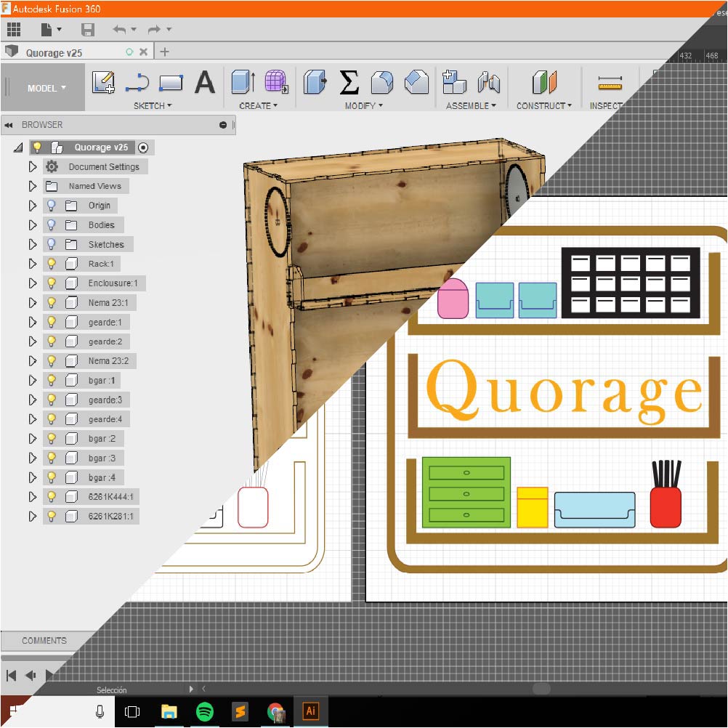Click the taskbar microphone icon
Viewport: 728px width, 728px height.
100,711
